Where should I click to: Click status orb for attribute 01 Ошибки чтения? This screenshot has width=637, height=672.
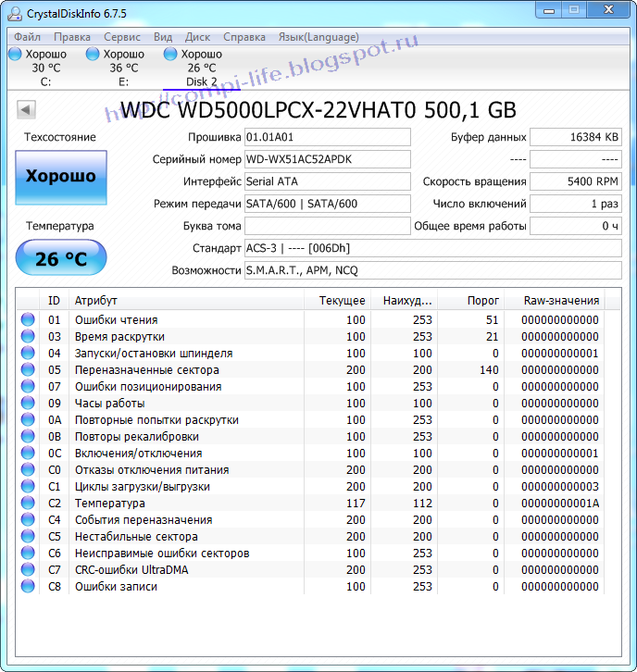point(28,319)
